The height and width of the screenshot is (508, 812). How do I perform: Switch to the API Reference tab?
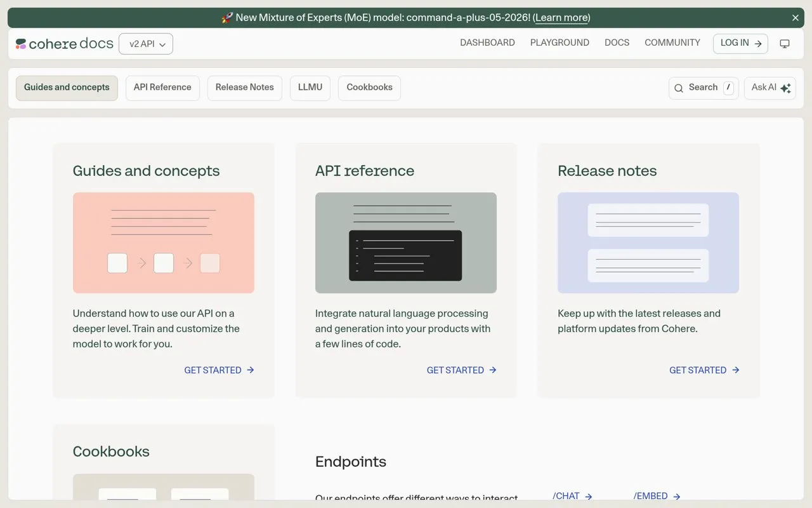pyautogui.click(x=162, y=88)
